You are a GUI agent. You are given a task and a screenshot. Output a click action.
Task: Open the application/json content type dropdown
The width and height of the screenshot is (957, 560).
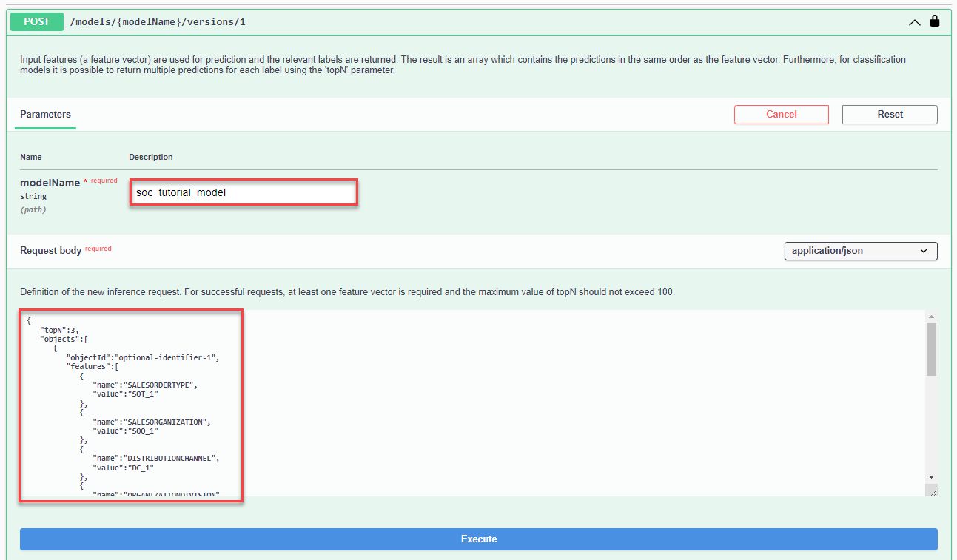860,251
